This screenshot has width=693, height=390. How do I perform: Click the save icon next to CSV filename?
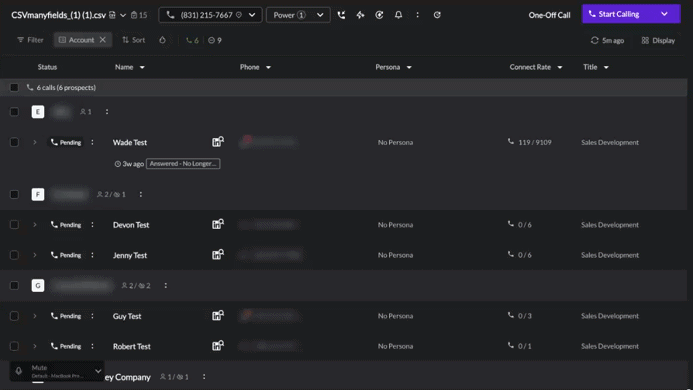(112, 15)
